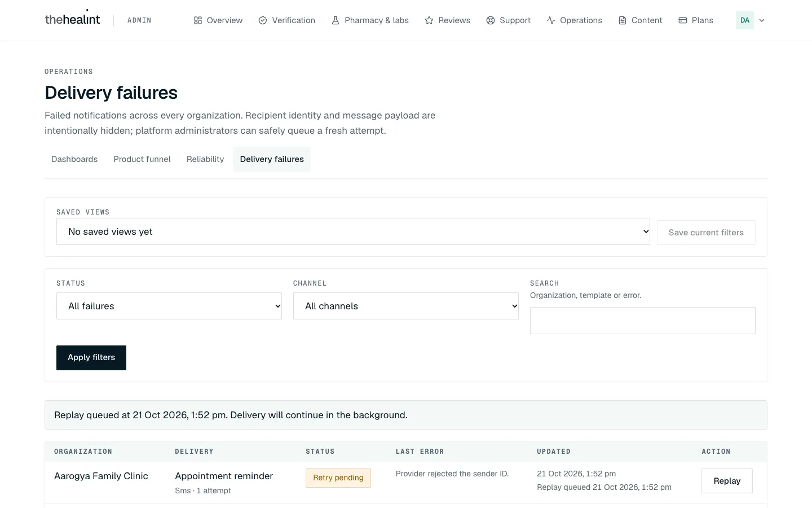Go to the Support section
812x508 pixels.
509,20
